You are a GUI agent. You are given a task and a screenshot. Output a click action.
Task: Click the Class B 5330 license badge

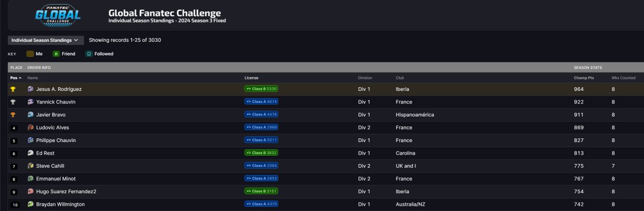(x=261, y=89)
